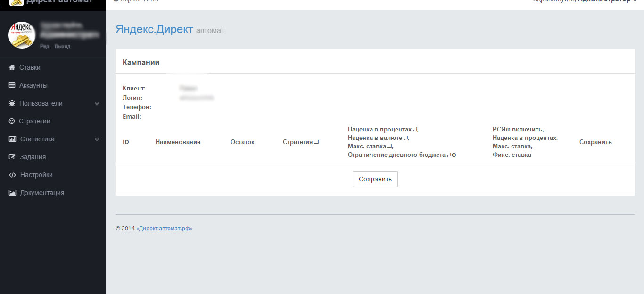This screenshot has height=294, width=644.
Task: Click the Стратегия column header
Action: coord(297,142)
